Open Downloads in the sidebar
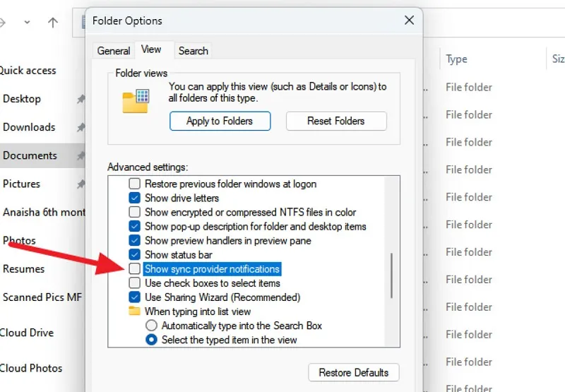 [29, 127]
